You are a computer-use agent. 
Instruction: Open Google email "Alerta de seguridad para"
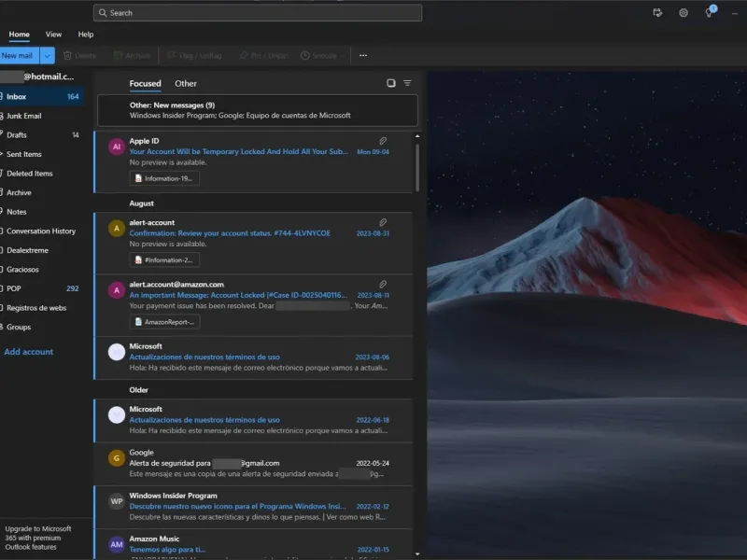click(x=254, y=464)
